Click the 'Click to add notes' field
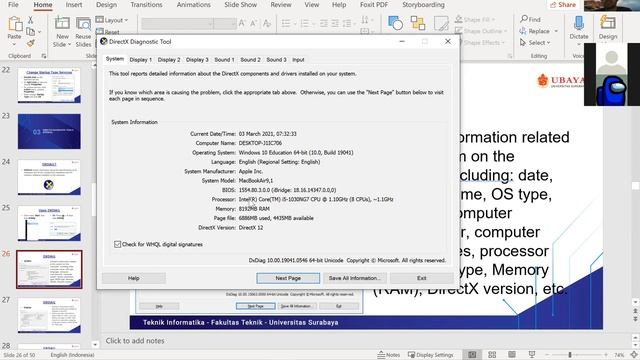Viewport: 640px width, 360px height. [x=135, y=340]
